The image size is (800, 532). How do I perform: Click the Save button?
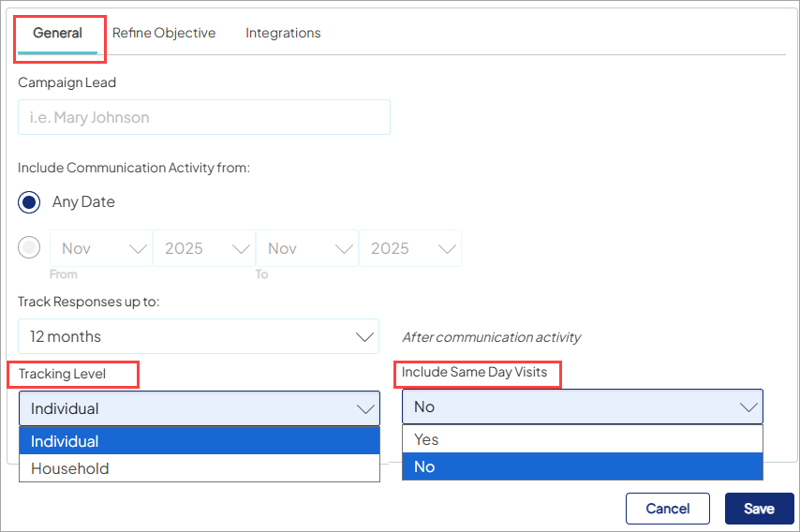pyautogui.click(x=759, y=509)
